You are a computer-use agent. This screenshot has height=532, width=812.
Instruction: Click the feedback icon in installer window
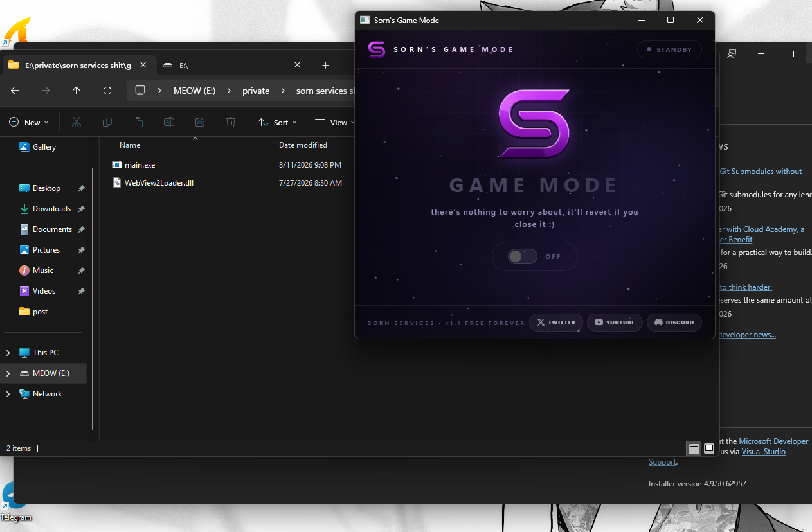coord(732,54)
